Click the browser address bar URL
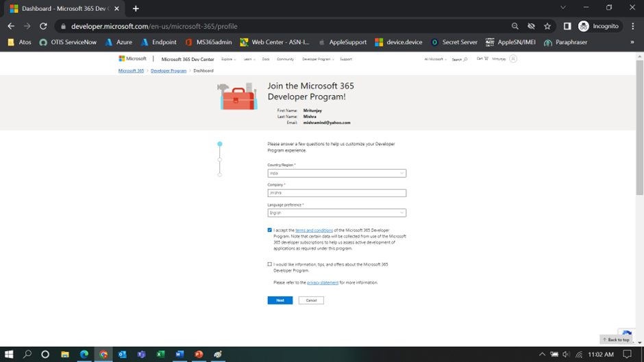 pos(154,26)
